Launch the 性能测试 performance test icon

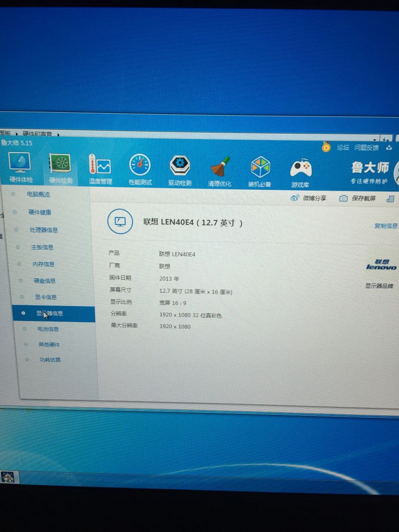click(140, 170)
